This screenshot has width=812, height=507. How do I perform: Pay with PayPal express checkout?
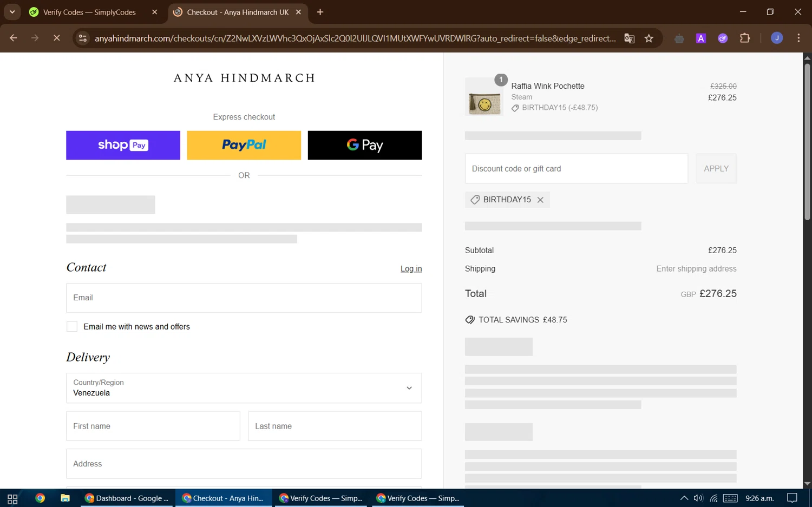244,145
